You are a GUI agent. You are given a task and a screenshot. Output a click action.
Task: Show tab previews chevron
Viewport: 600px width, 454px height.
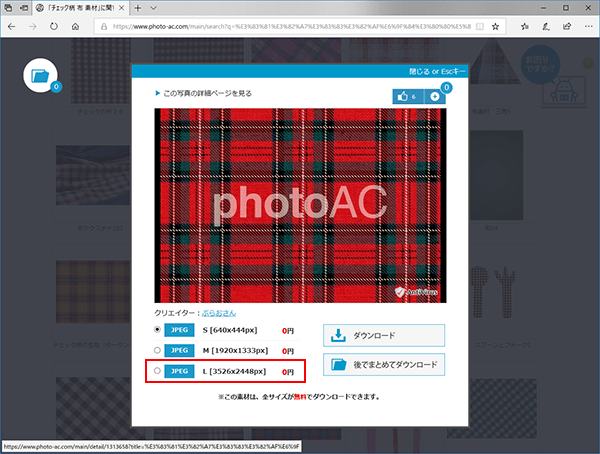click(x=153, y=8)
